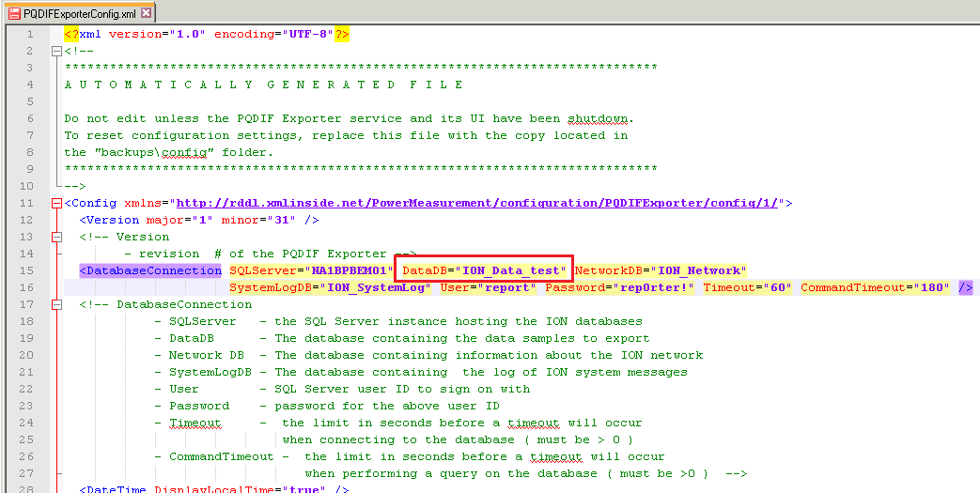Open the rddl.xmlinside.net namespace URL

[477, 203]
